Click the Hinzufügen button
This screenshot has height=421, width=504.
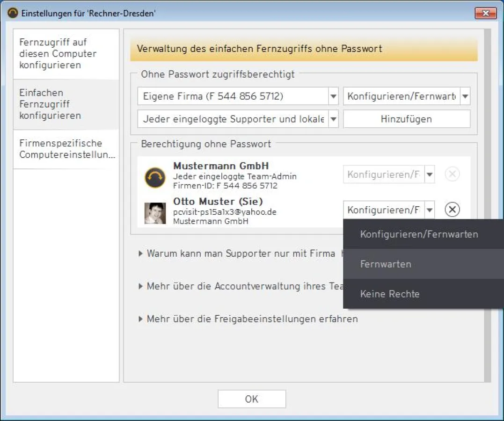tap(406, 119)
